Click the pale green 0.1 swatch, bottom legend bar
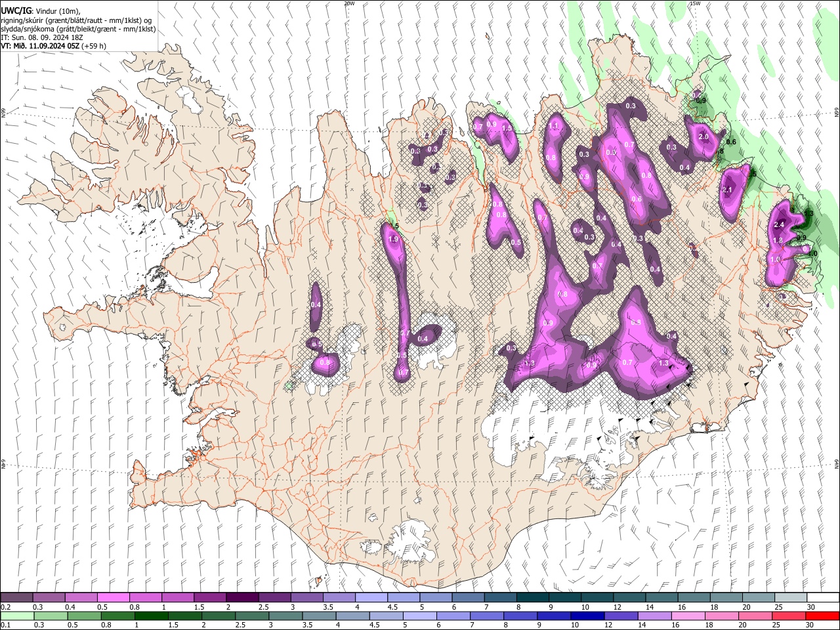Viewport: 840px width, 630px height. [x=18, y=616]
